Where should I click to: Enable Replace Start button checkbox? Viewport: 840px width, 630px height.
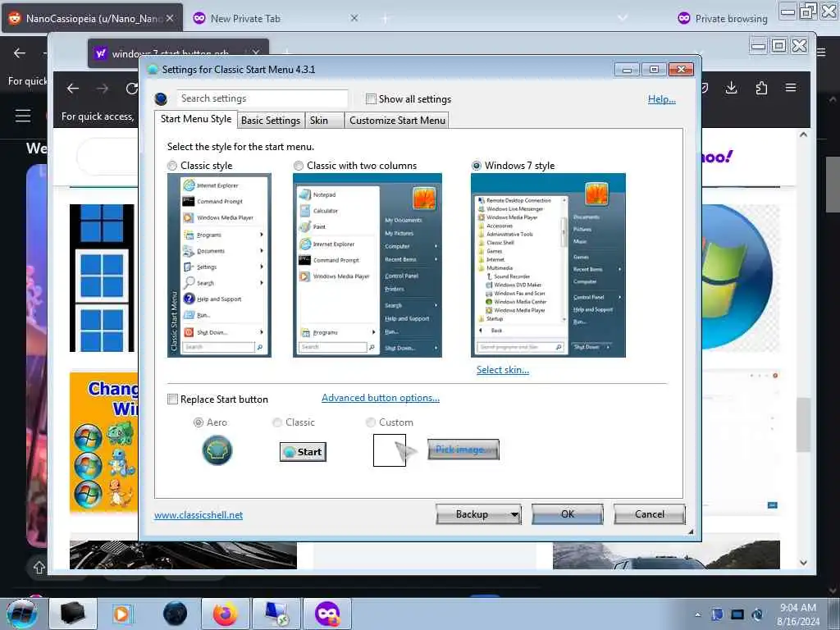[172, 399]
